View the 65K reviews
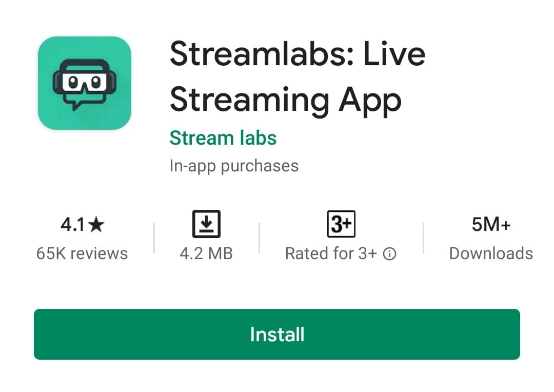This screenshot has height=392, width=554. click(x=82, y=254)
